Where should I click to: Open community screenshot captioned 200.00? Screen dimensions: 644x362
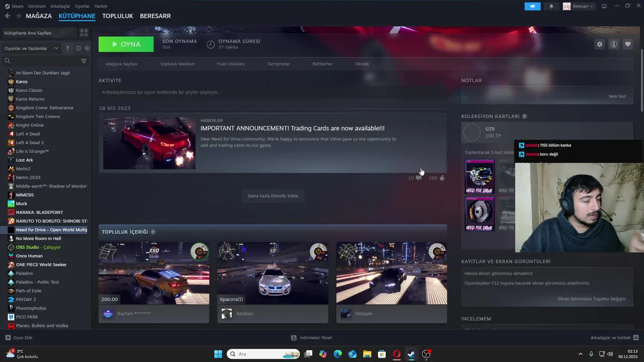(154, 273)
